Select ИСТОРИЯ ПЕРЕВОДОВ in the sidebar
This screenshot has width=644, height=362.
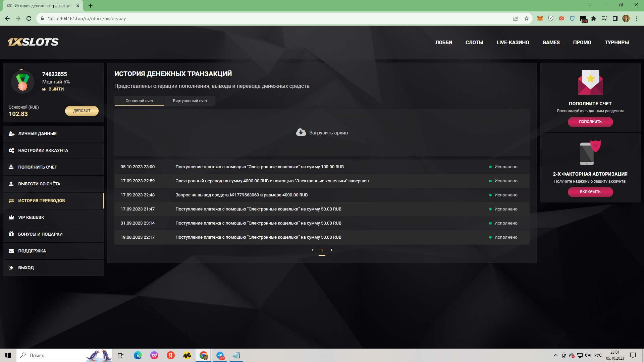pyautogui.click(x=54, y=201)
